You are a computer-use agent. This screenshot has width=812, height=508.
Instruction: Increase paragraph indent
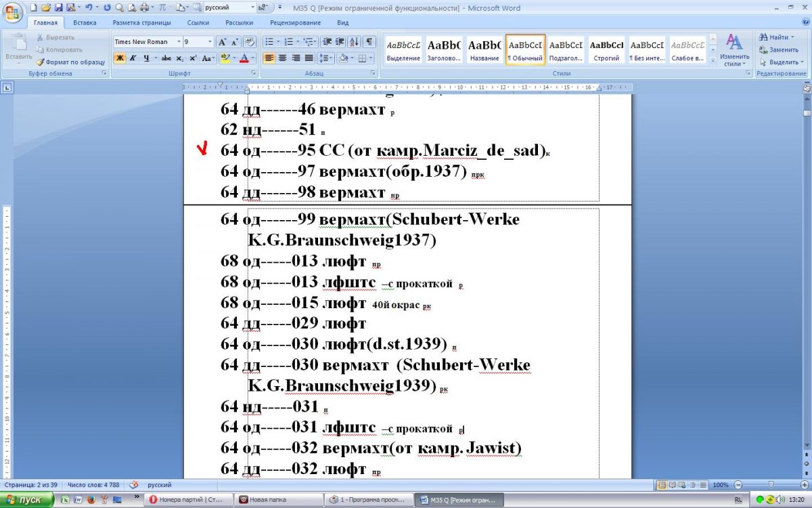click(340, 42)
